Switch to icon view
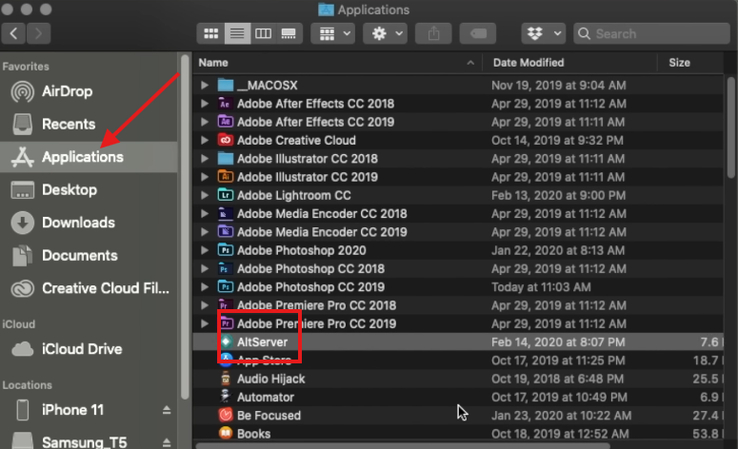 [211, 33]
